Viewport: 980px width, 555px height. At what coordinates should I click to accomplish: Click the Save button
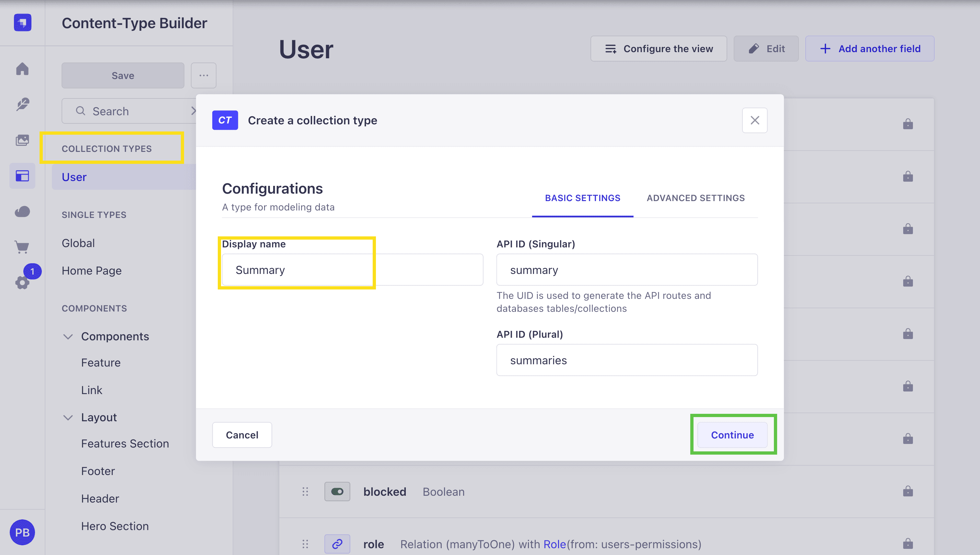(x=123, y=75)
